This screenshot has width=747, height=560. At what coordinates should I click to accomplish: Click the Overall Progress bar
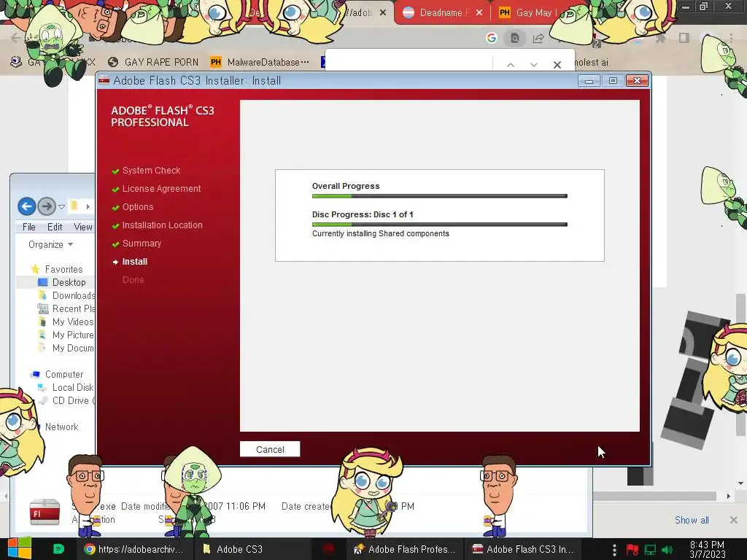pos(439,195)
